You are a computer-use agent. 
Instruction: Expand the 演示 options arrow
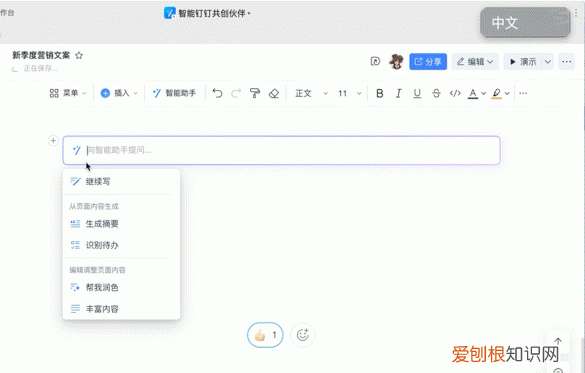click(x=548, y=62)
